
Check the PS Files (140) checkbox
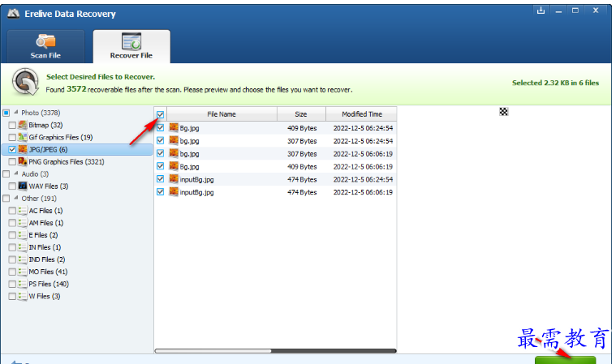pyautogui.click(x=12, y=284)
